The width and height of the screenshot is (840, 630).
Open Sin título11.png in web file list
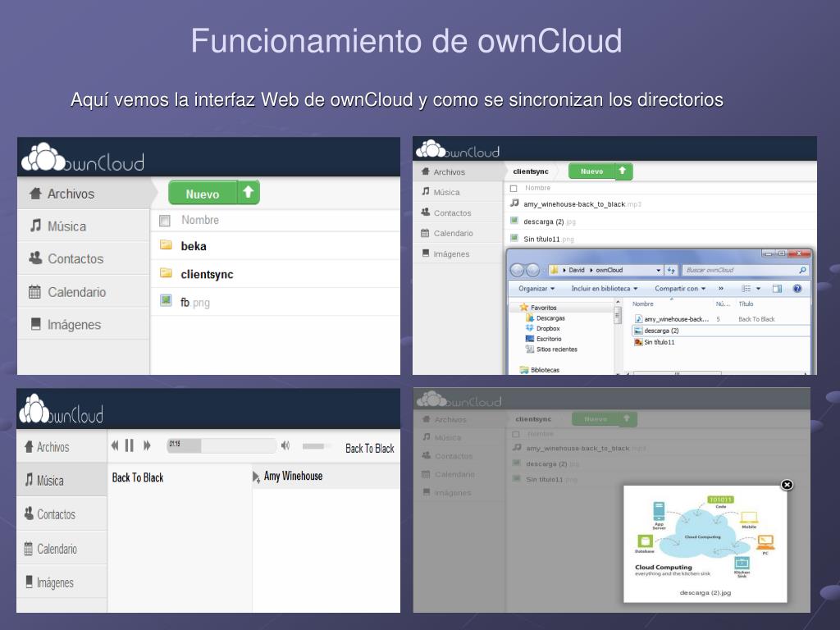pos(549,239)
